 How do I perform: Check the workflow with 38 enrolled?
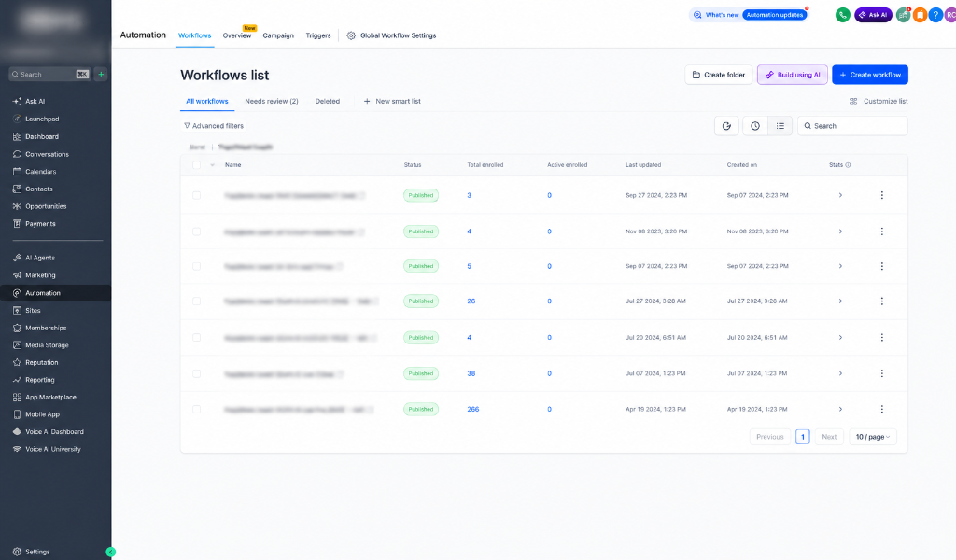196,373
